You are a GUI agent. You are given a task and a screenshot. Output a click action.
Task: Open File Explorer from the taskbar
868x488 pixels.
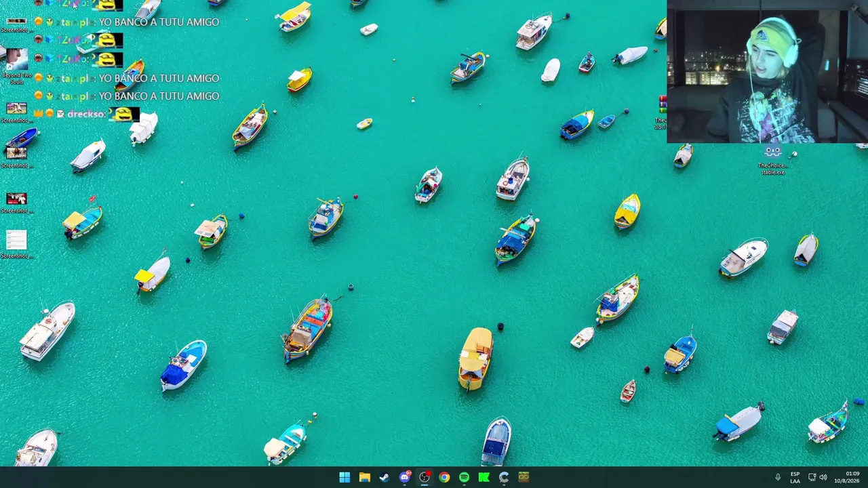coord(364,477)
